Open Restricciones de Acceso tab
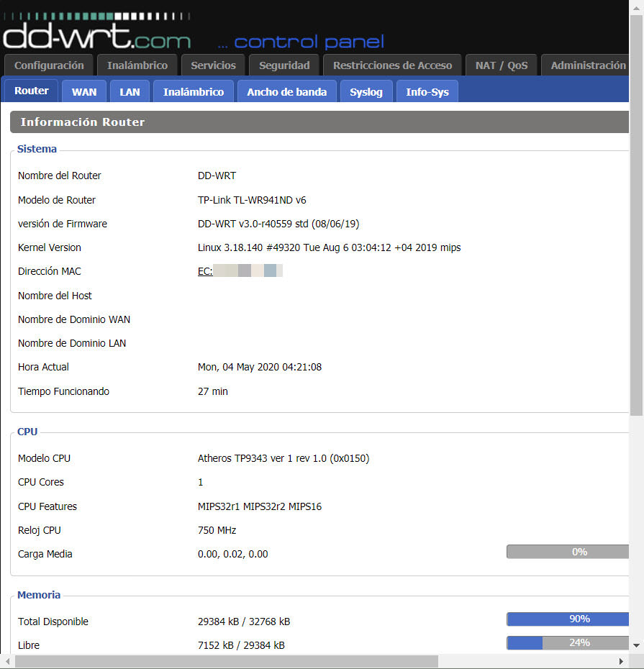 392,65
